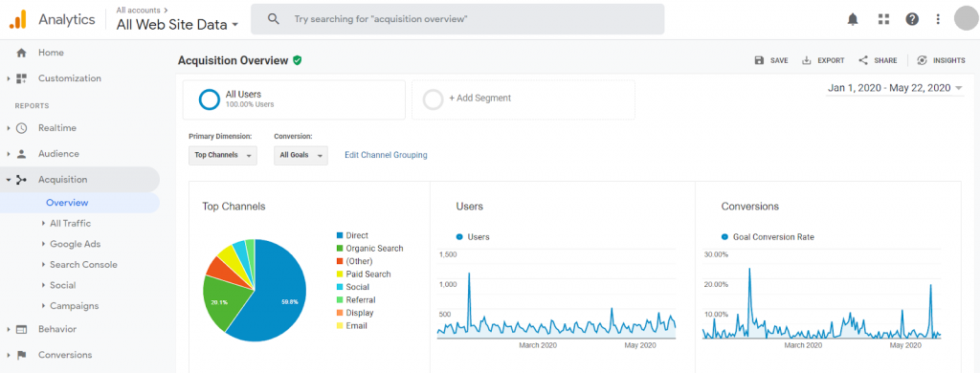980x373 pixels.
Task: Click the Display legend entry
Action: pos(355,313)
